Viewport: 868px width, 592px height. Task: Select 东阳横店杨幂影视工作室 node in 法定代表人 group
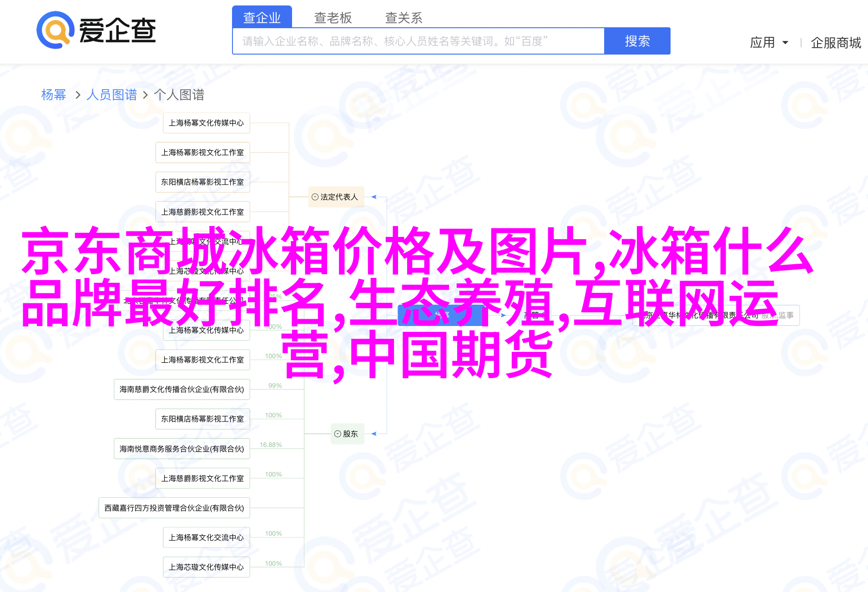202,182
